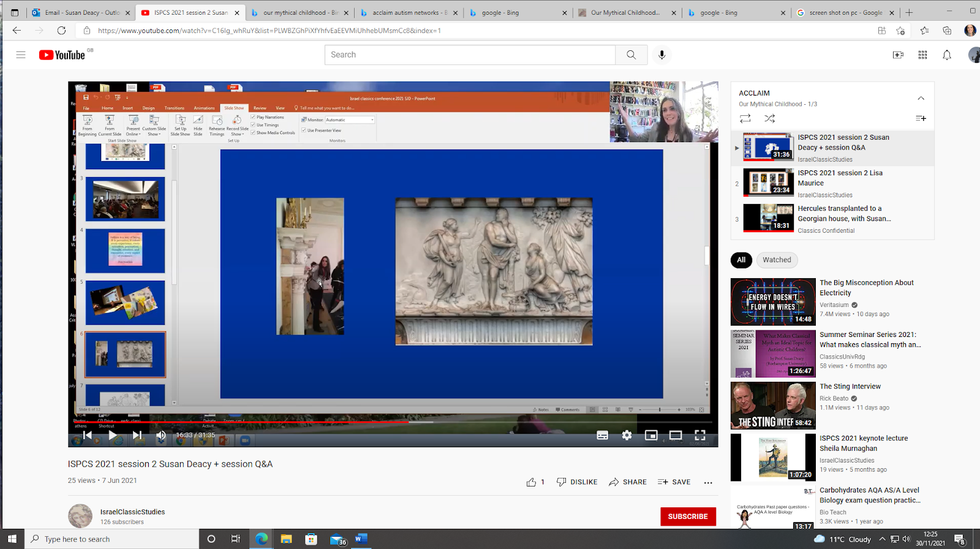The image size is (980, 549).
Task: Switch to the screen shot on pc tab
Action: pos(845,12)
